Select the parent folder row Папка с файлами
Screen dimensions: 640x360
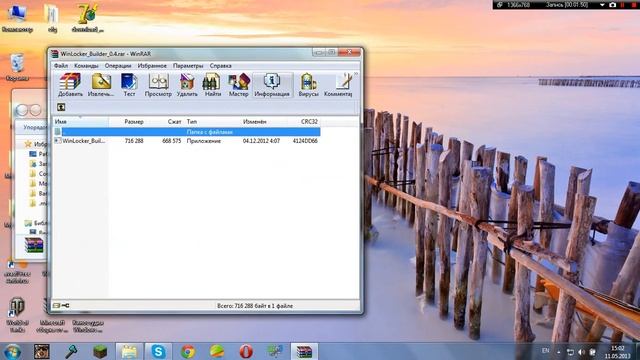[187, 132]
